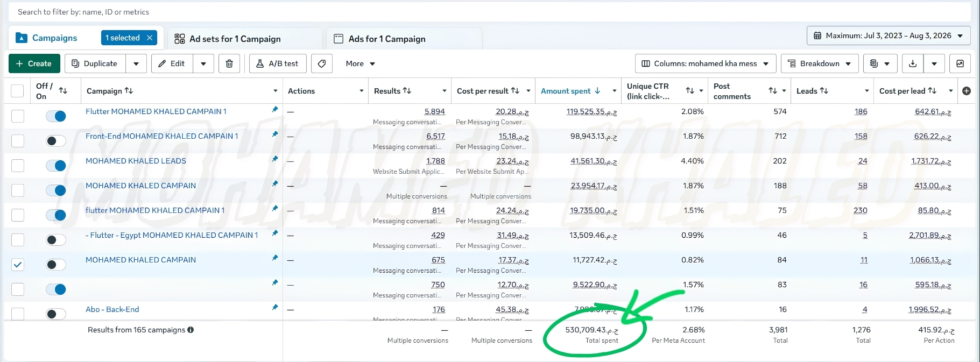Click pin icon for Front-End MOHAMED KHALED CAMPAIN 1
Screen dimensions: 980x362
pos(275,134)
